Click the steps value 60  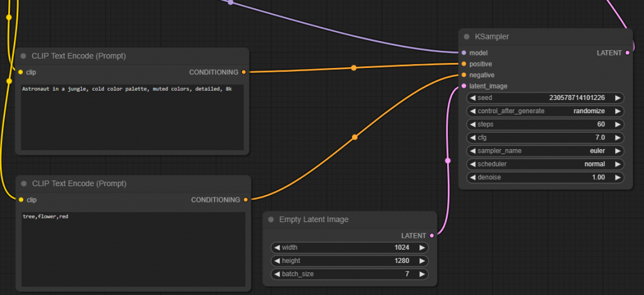(601, 124)
